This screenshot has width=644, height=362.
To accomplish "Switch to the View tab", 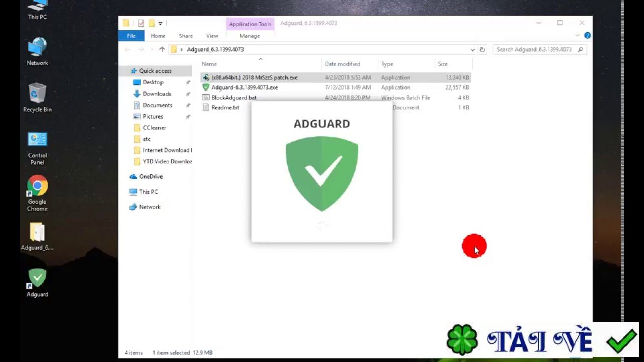I will click(x=212, y=36).
